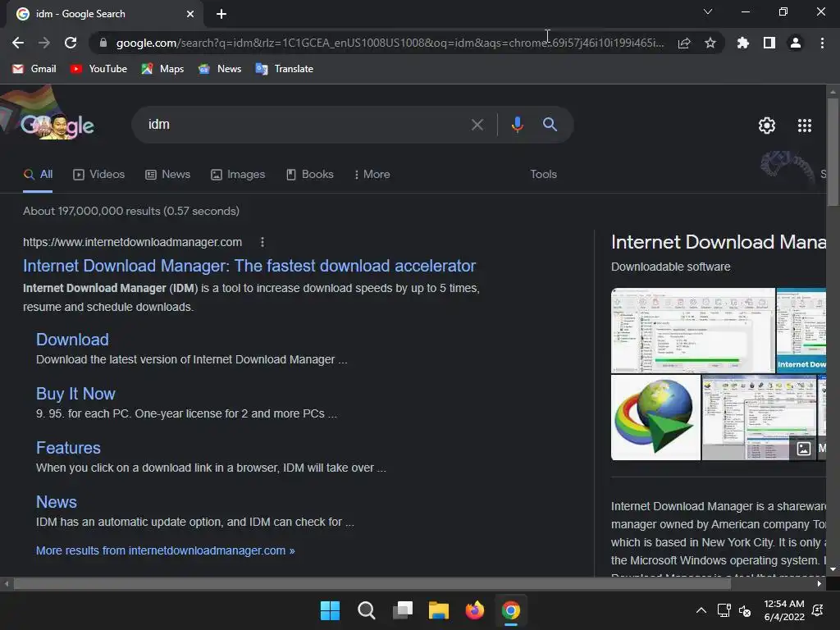
Task: Show hidden system tray icons
Action: [x=701, y=610]
